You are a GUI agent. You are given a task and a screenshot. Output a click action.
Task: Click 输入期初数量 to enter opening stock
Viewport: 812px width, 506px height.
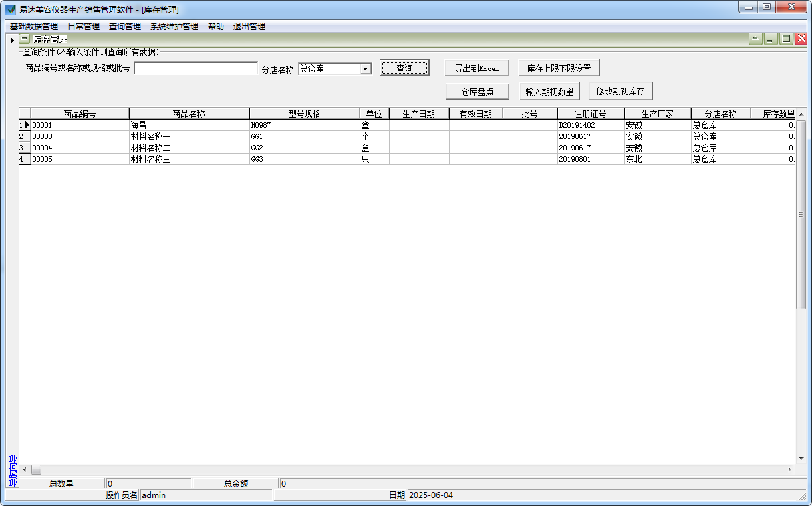tap(549, 91)
